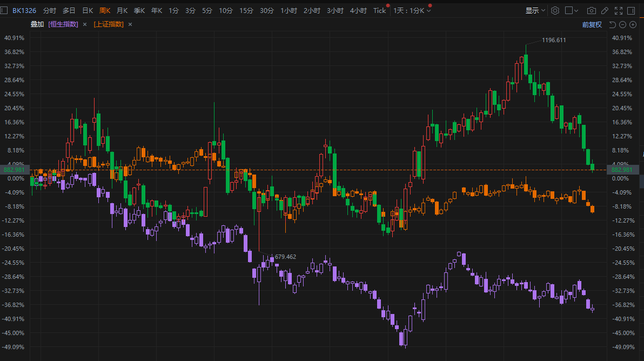Expand the 显示 dropdown
This screenshot has width=644, height=361.
pos(535,10)
